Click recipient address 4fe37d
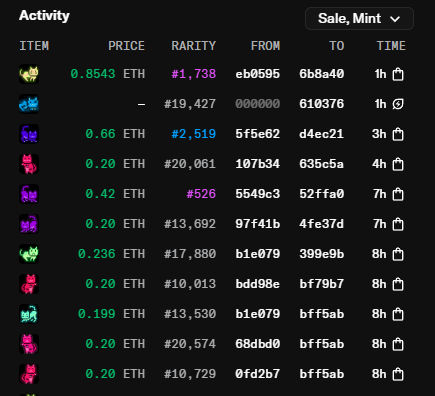Screen dimensions: 435x396 click(322, 224)
